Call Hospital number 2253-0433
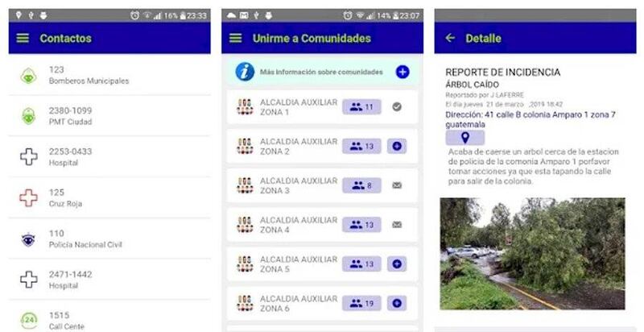This screenshot has width=644, height=332. [109, 156]
